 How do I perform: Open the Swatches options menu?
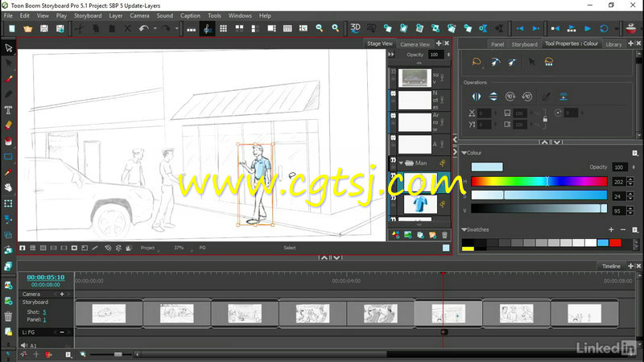click(635, 230)
